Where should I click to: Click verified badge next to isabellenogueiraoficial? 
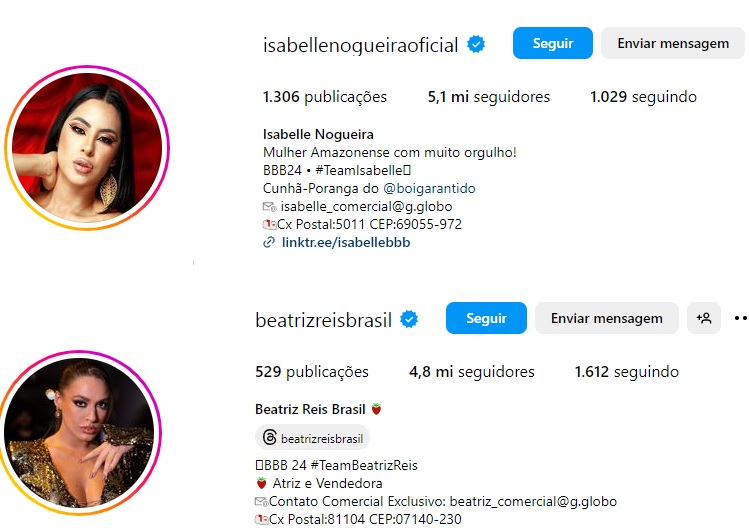tap(476, 44)
